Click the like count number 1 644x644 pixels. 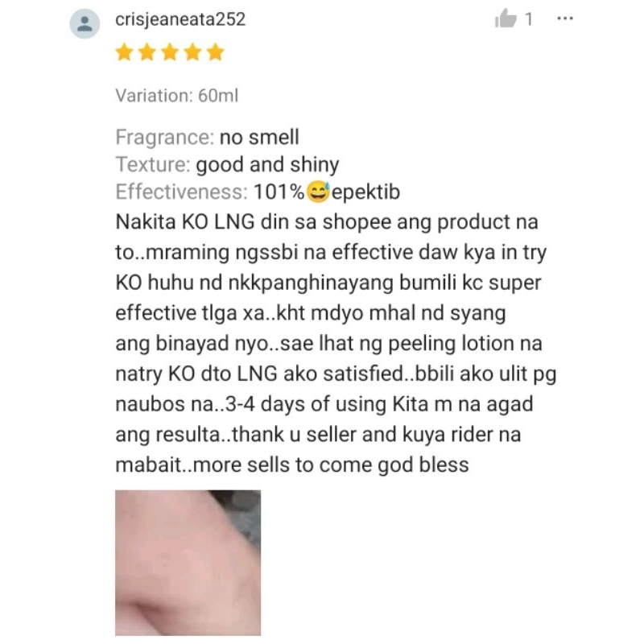click(x=529, y=19)
